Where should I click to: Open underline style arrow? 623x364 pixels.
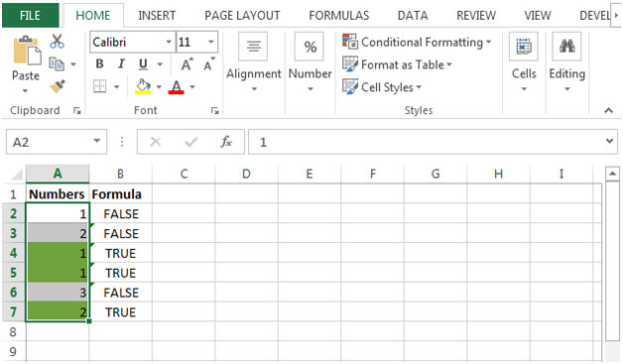[x=160, y=64]
